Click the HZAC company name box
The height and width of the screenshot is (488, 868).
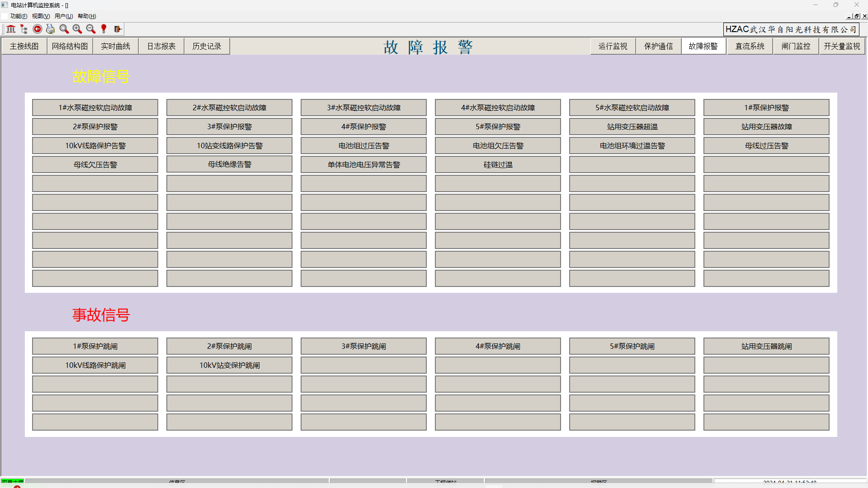click(791, 30)
